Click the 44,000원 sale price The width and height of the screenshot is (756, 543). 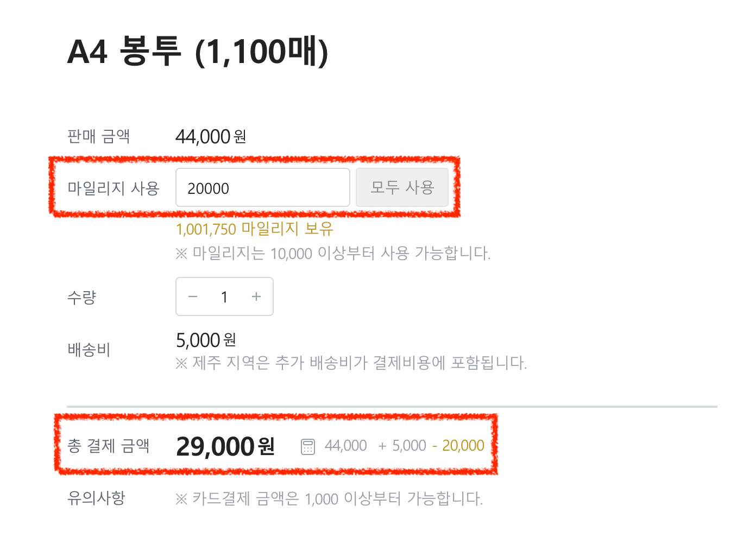(x=211, y=137)
